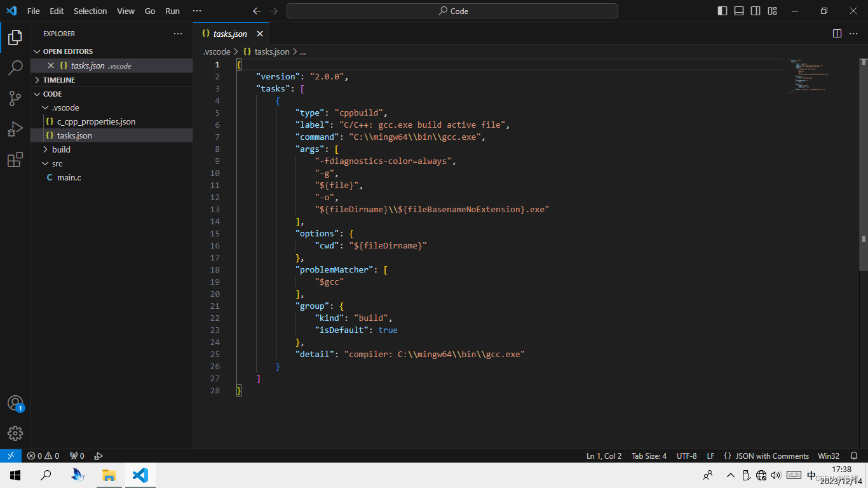The height and width of the screenshot is (488, 868).
Task: Open the Source Control view
Action: 15,98
